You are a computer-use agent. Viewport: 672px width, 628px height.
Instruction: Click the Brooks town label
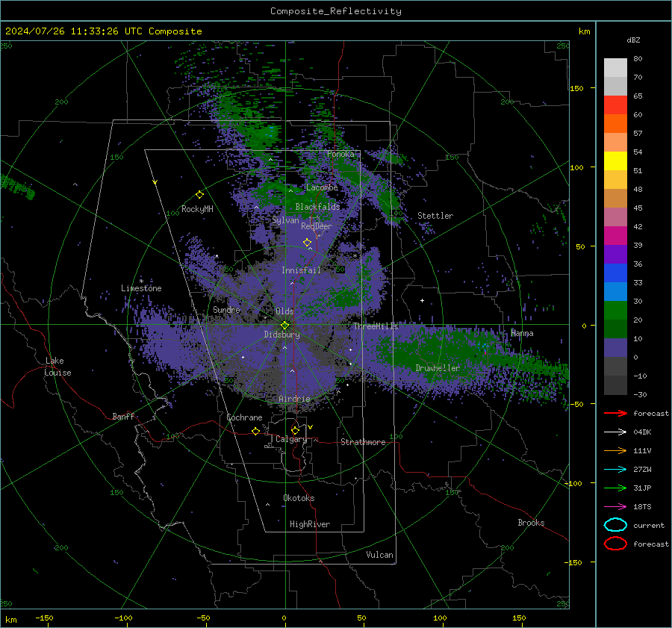pyautogui.click(x=531, y=523)
